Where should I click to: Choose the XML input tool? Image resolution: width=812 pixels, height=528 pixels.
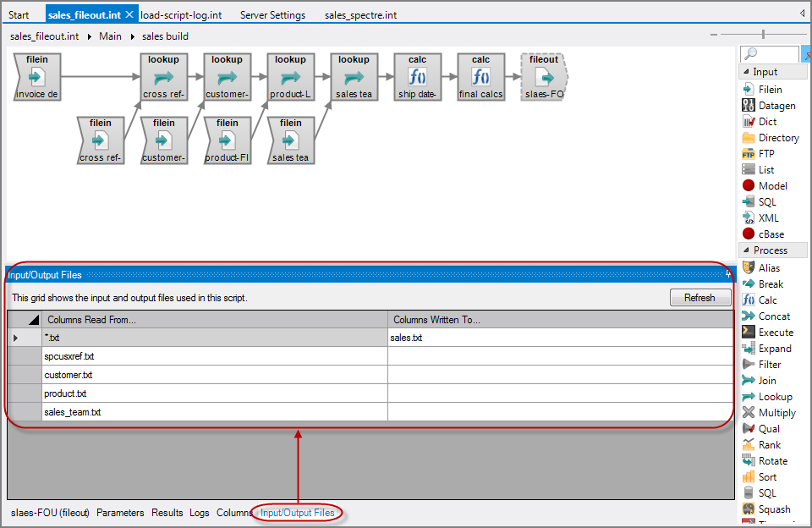point(766,217)
